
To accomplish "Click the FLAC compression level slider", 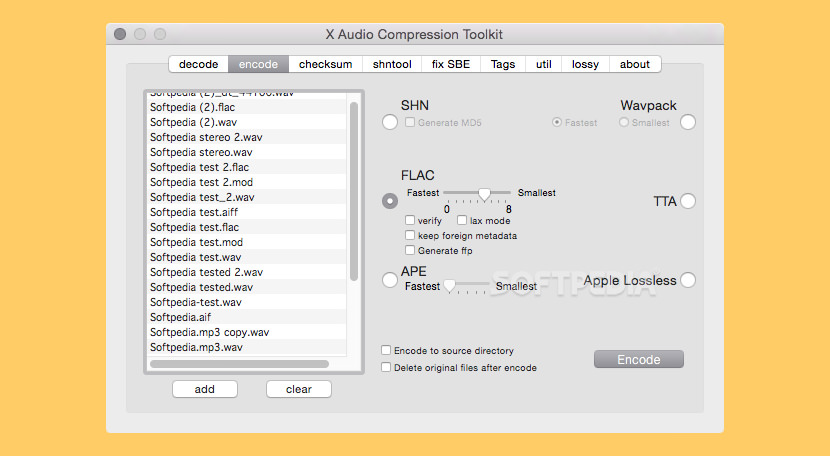I will tap(484, 193).
